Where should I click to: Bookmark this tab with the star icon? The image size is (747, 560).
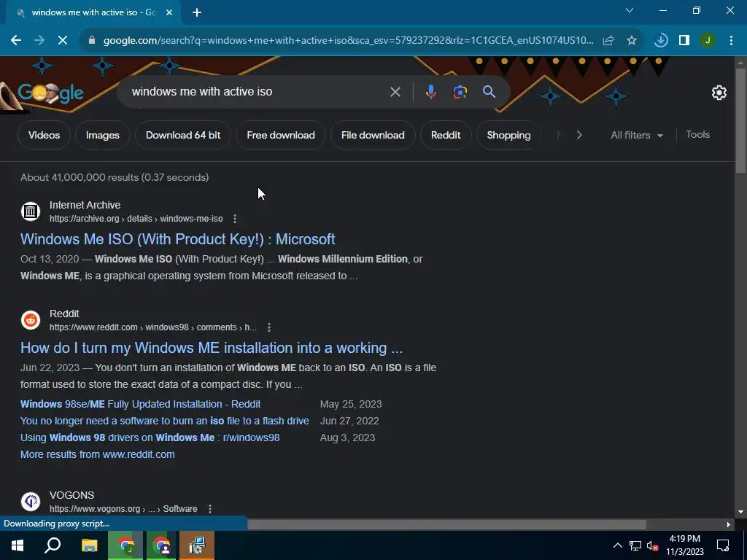[x=632, y=41]
